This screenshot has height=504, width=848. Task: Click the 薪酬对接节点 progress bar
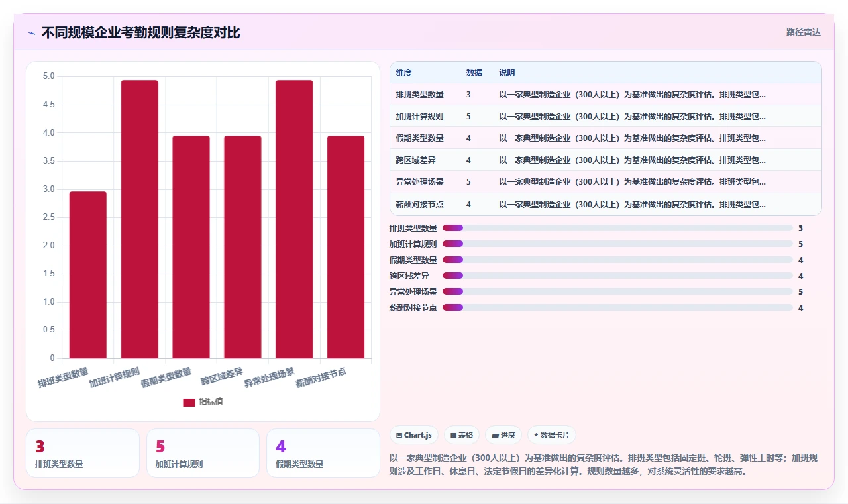(617, 307)
